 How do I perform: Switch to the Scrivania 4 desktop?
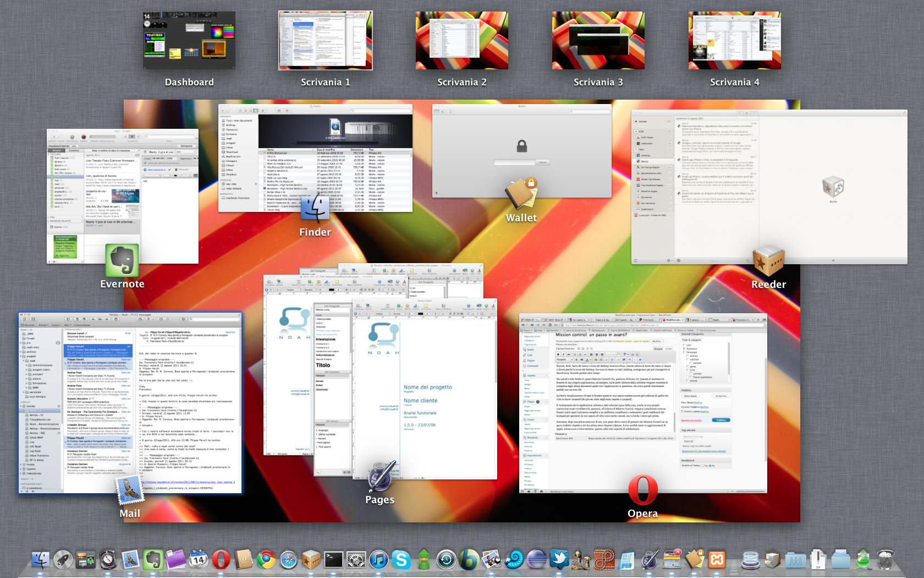click(x=735, y=41)
